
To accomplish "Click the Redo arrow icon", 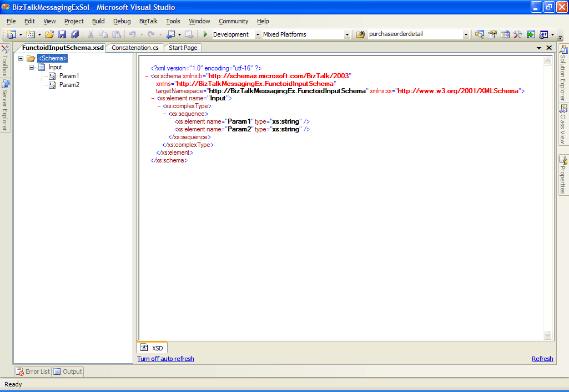I will point(152,34).
